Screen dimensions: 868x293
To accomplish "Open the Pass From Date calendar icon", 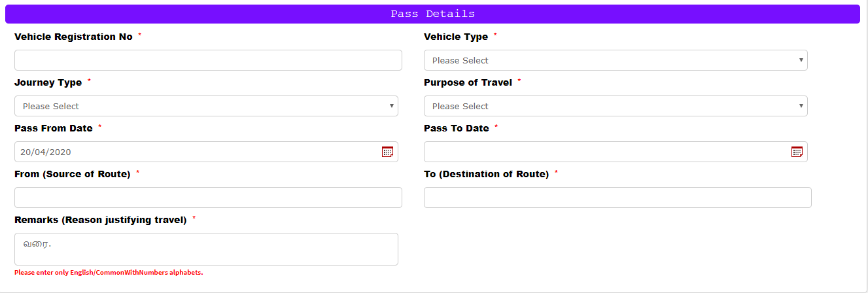I will tap(387, 152).
